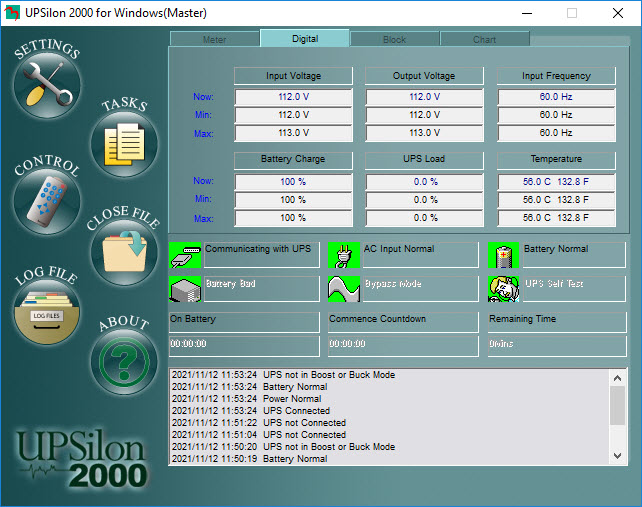The width and height of the screenshot is (642, 507).
Task: Click the Input Voltage Max value 113.0 V
Action: pyautogui.click(x=294, y=133)
